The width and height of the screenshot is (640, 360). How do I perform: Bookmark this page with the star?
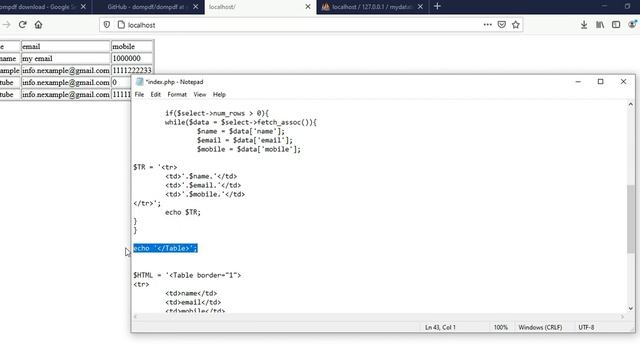[516, 24]
